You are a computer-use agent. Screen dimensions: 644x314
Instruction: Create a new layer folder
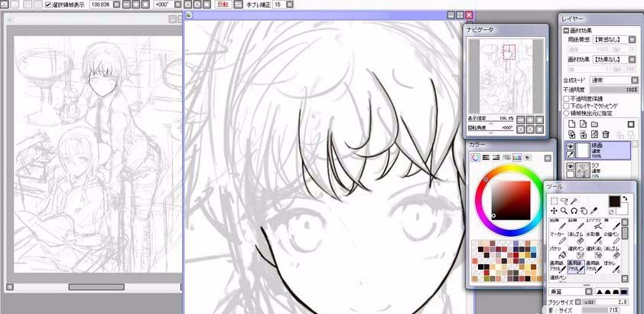pyautogui.click(x=594, y=123)
